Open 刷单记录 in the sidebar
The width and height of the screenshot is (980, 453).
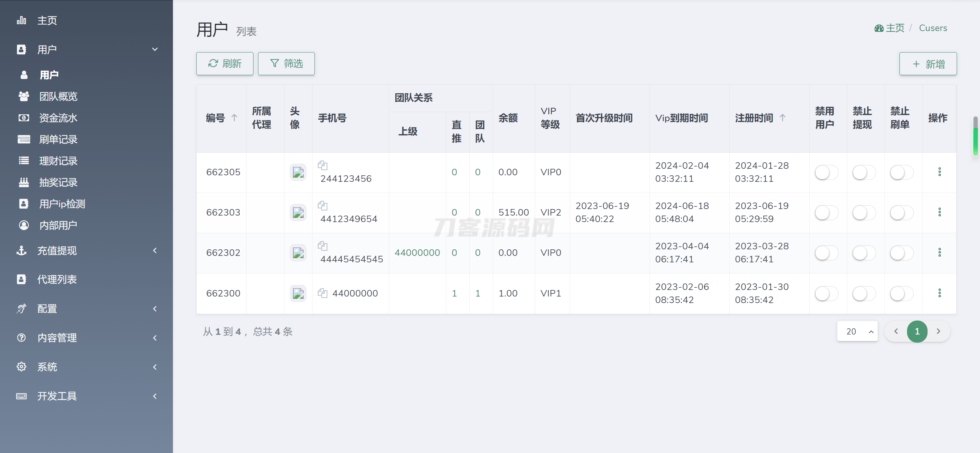click(58, 139)
